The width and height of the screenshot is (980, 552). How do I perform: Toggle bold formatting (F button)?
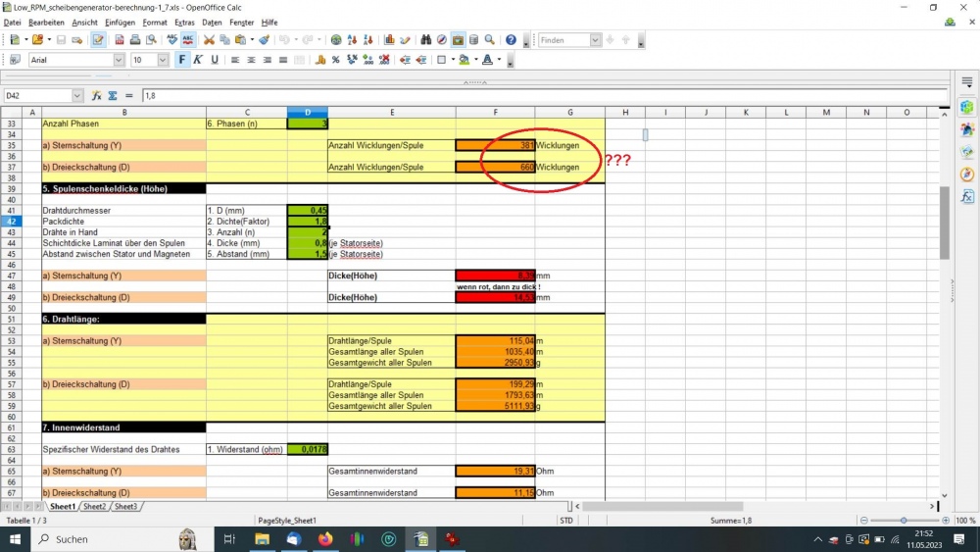pyautogui.click(x=181, y=60)
